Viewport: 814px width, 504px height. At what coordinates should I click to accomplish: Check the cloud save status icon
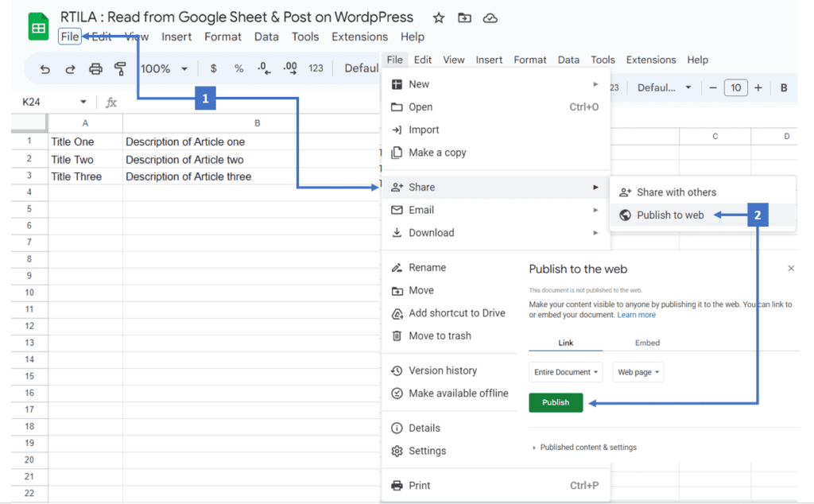pyautogui.click(x=490, y=18)
